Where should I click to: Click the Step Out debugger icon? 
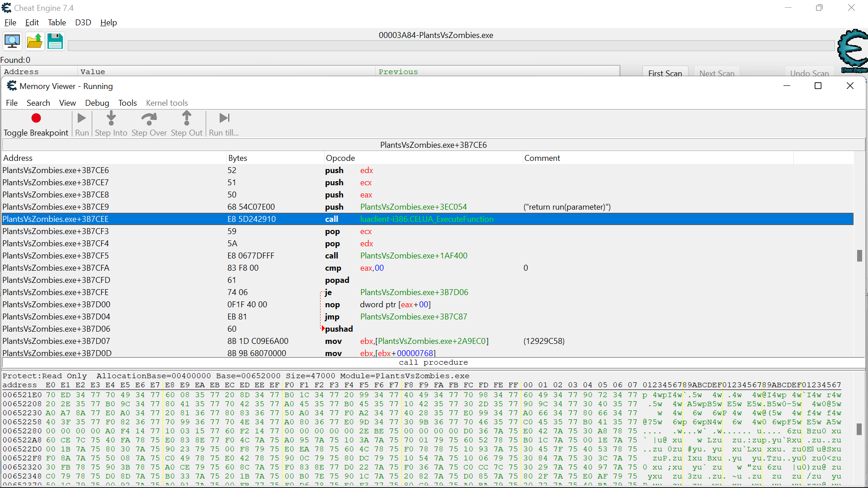(x=186, y=118)
